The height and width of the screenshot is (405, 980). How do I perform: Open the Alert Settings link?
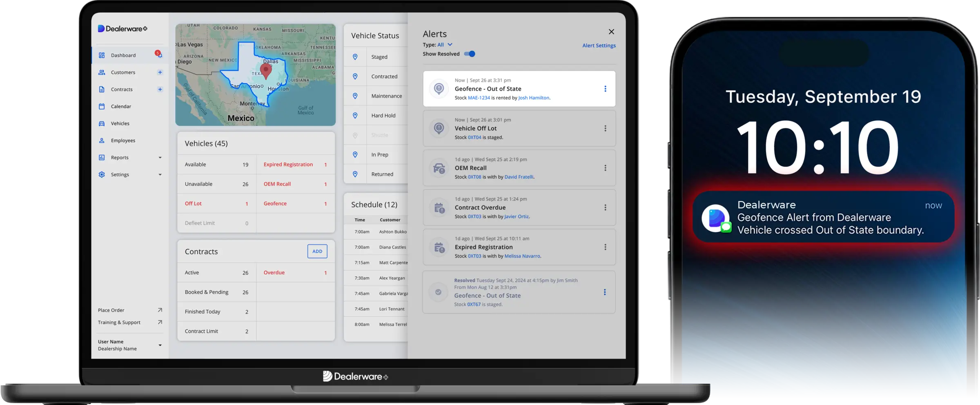coord(599,46)
